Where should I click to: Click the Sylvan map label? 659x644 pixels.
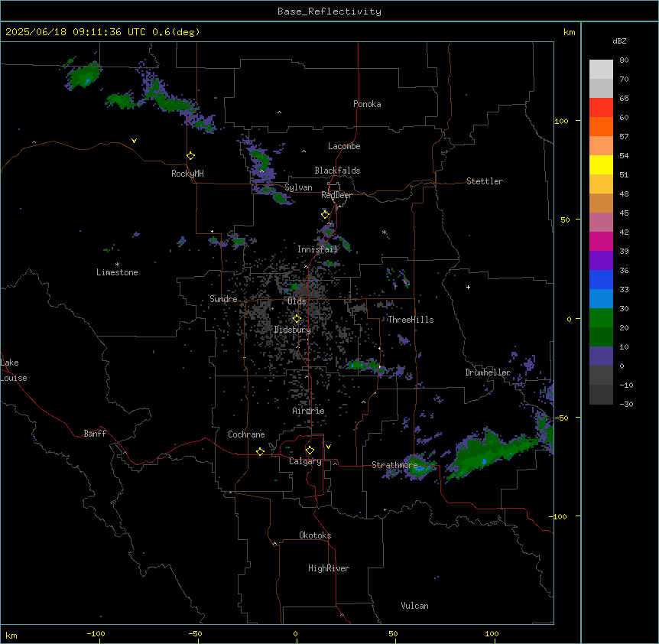[298, 187]
